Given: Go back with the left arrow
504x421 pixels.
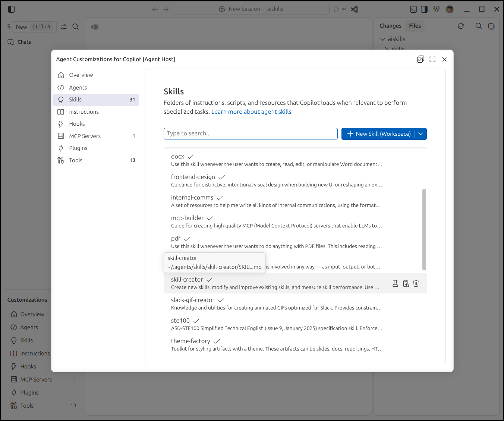Looking at the screenshot, I should pos(155,9).
